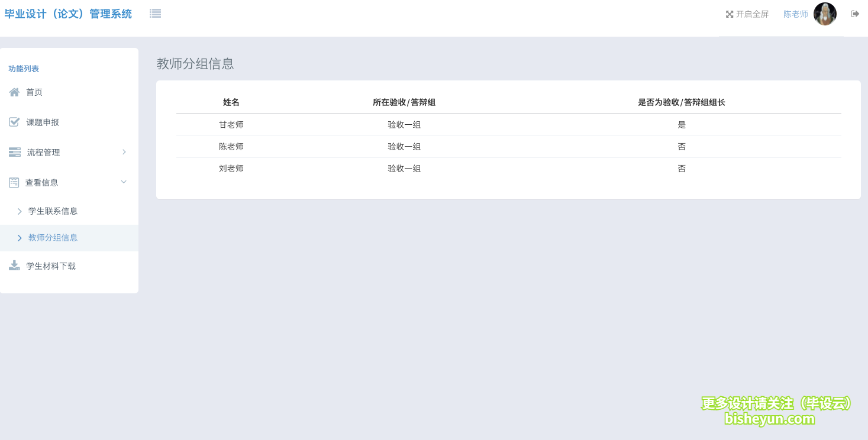
Task: Open the sidebar toggle icon beside system title
Action: click(x=155, y=12)
